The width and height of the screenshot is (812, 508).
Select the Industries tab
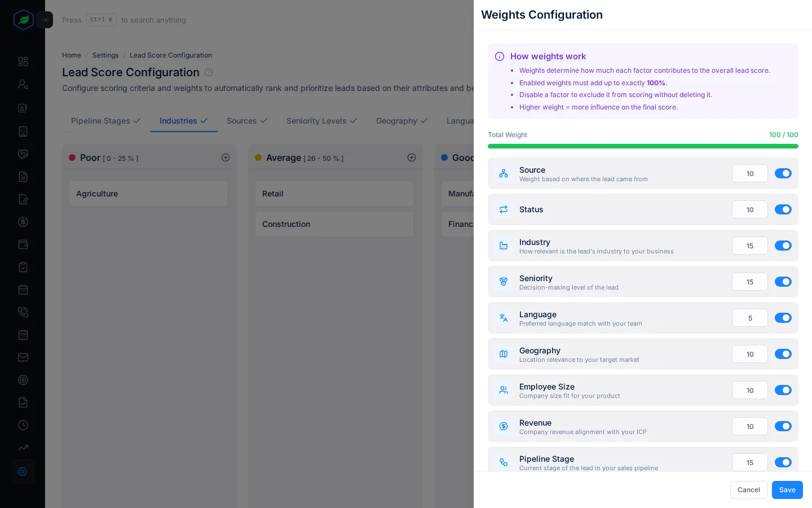tap(184, 121)
